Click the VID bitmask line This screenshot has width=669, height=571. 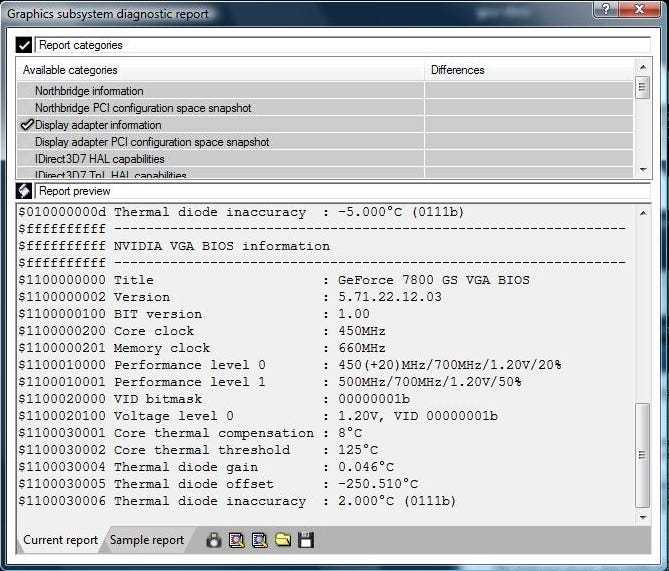point(214,399)
